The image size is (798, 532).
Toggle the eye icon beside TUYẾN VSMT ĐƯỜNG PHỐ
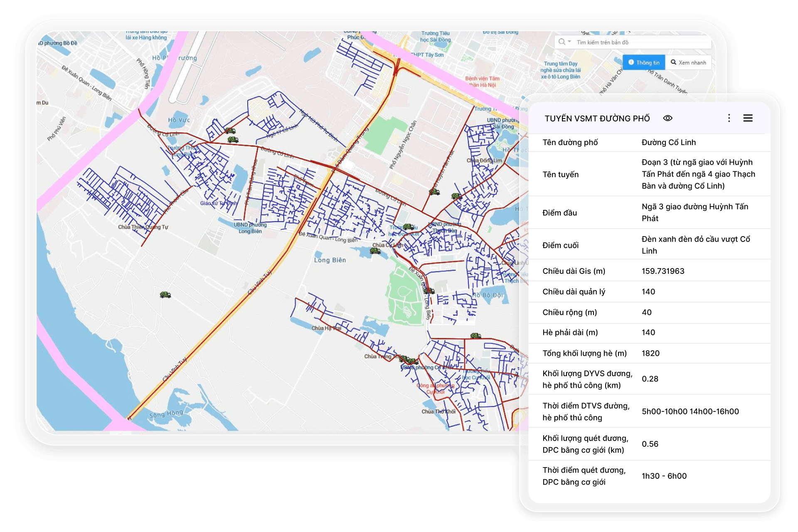[x=667, y=118]
